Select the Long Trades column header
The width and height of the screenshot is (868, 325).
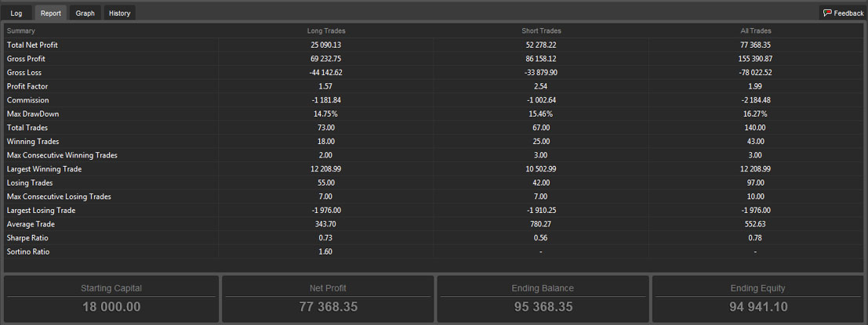tap(326, 31)
